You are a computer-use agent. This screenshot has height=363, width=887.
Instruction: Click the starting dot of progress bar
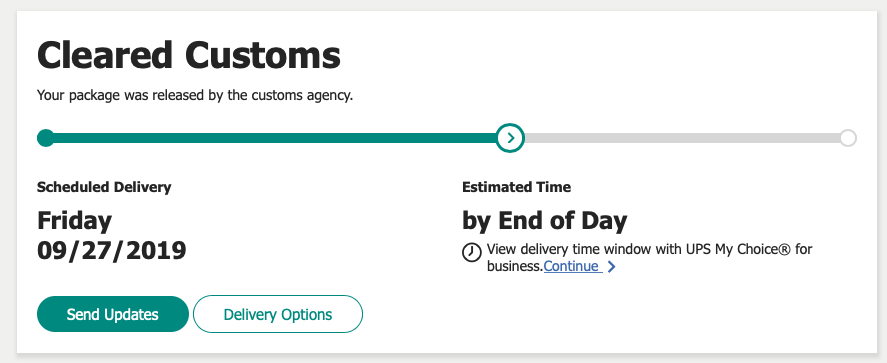pyautogui.click(x=46, y=138)
